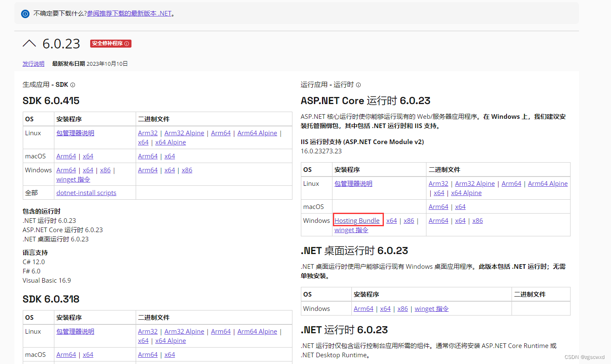Download ASP.NET Core Windows x64 installer
The height and width of the screenshot is (364, 611).
(392, 220)
